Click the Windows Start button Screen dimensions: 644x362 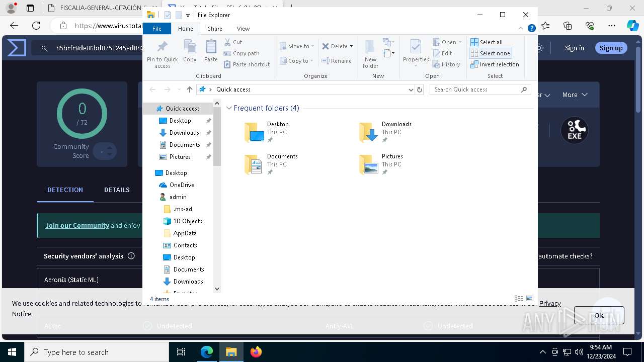point(12,352)
